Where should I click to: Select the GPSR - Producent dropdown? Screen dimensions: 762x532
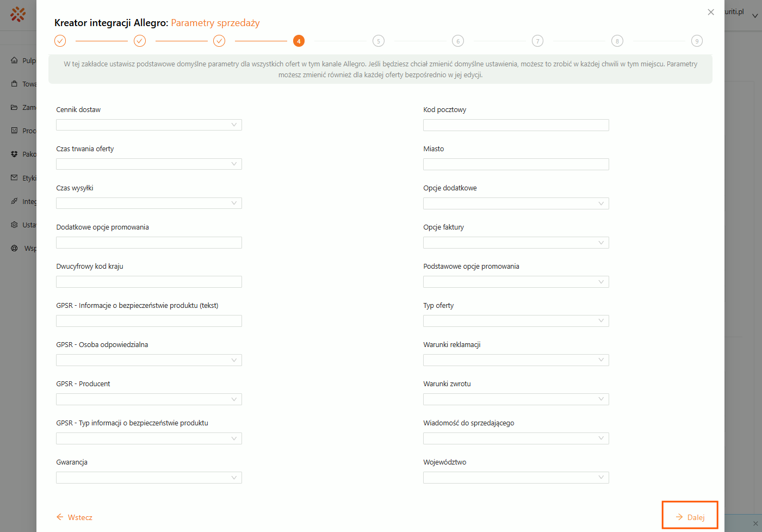148,399
